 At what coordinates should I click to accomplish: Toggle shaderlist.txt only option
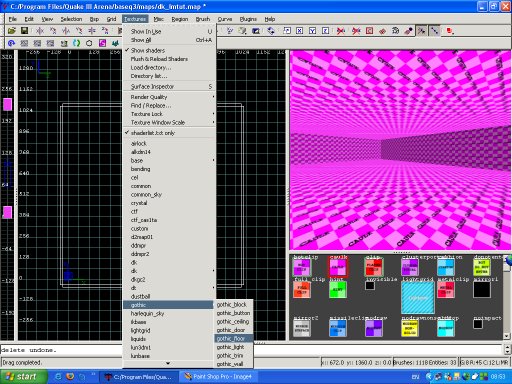(169, 133)
